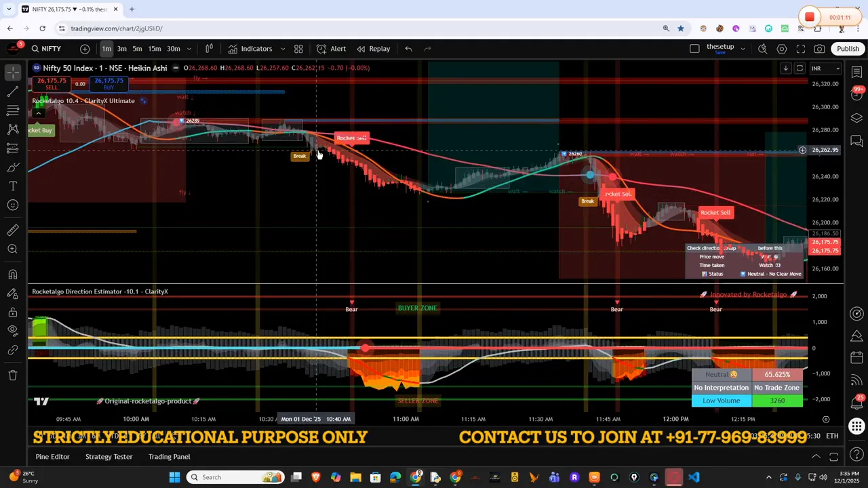
Task: Open the Pine Editor tab
Action: (52, 456)
